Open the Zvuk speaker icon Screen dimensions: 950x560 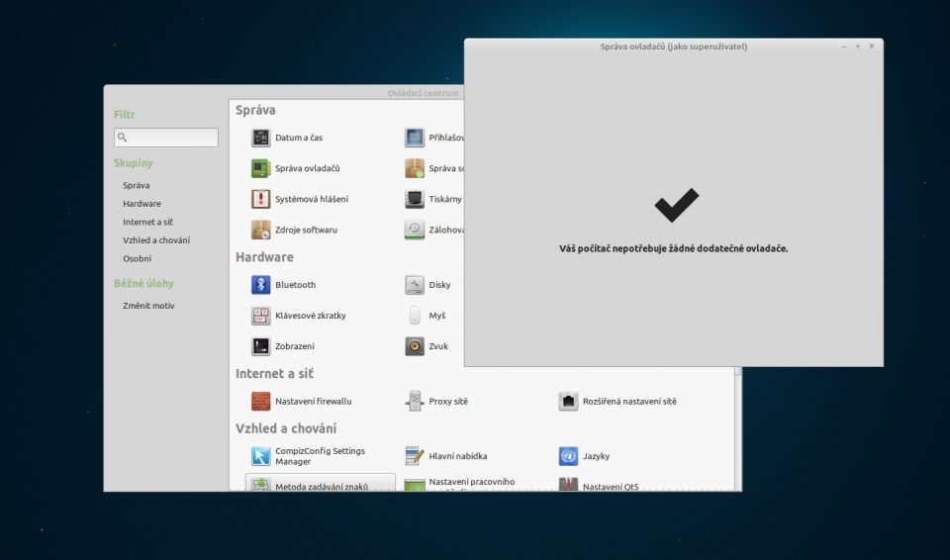415,346
